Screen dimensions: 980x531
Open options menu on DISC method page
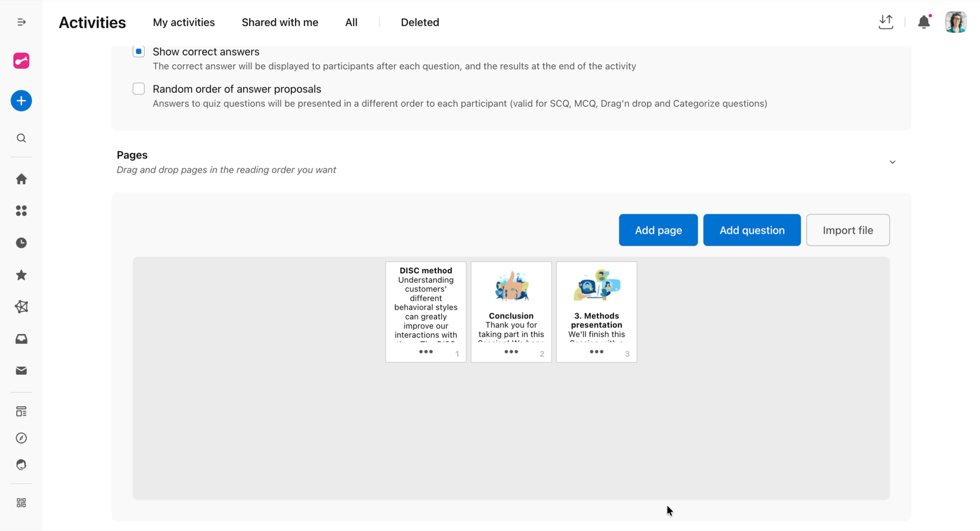(x=426, y=352)
